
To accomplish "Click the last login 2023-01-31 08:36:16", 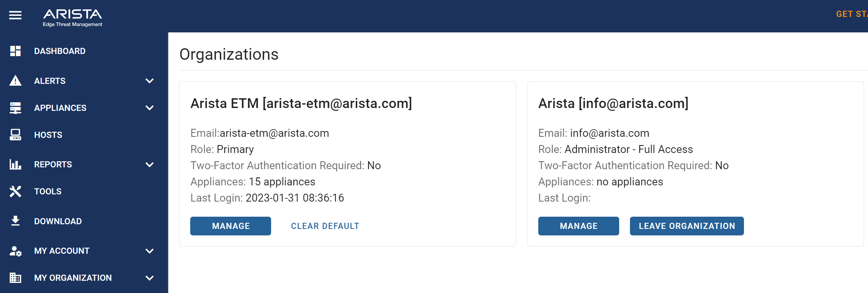I will click(295, 198).
